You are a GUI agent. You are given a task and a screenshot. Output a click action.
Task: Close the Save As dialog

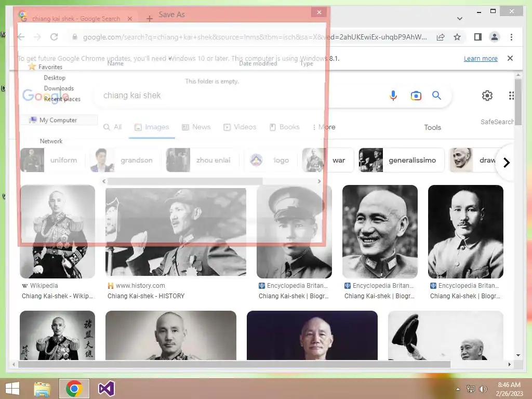pyautogui.click(x=319, y=12)
